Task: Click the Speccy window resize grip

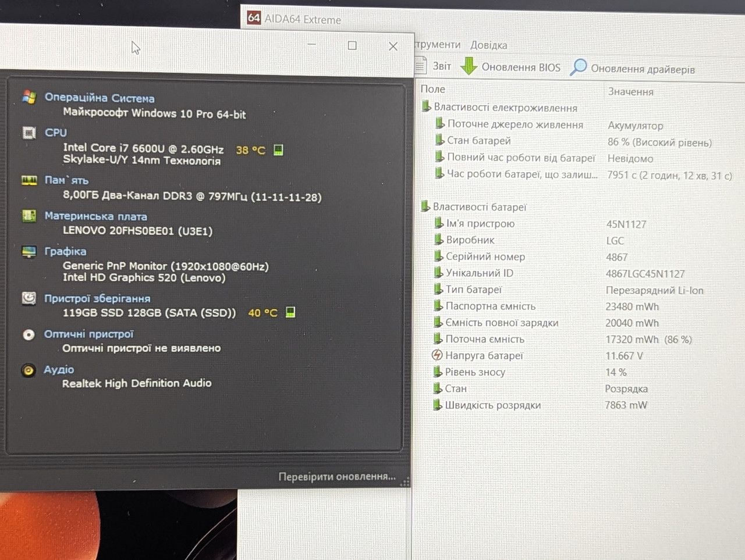Action: [405, 481]
